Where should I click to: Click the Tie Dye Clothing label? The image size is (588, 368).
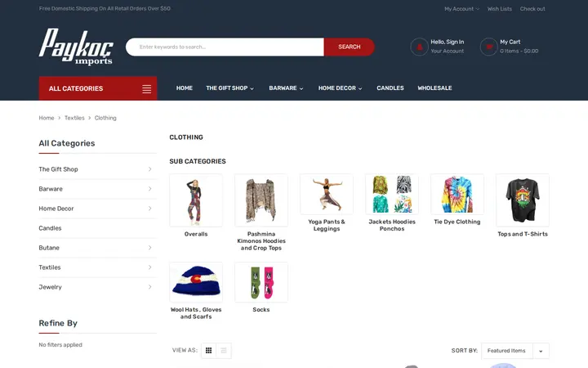pos(457,222)
